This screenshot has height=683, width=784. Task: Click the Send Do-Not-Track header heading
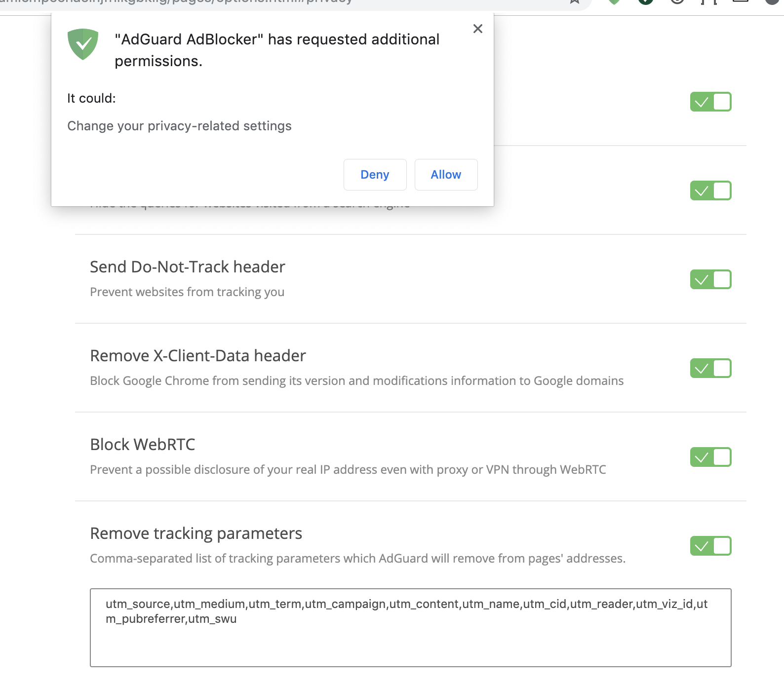point(187,266)
